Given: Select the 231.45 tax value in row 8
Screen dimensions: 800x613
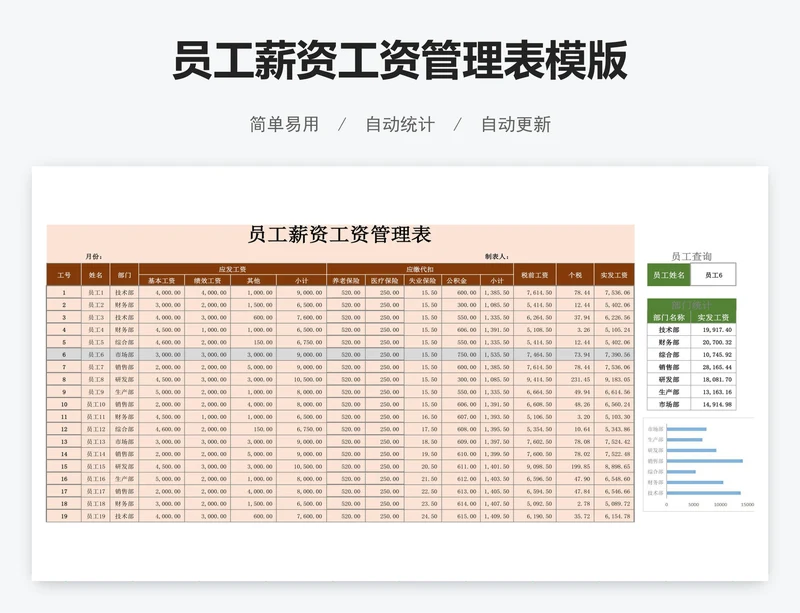Looking at the screenshot, I should pyautogui.click(x=575, y=379).
